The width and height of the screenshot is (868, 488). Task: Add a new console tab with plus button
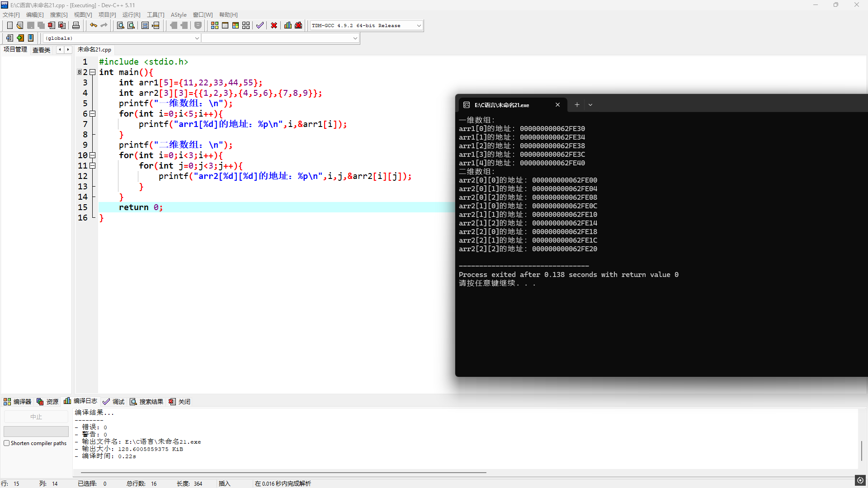(x=577, y=105)
